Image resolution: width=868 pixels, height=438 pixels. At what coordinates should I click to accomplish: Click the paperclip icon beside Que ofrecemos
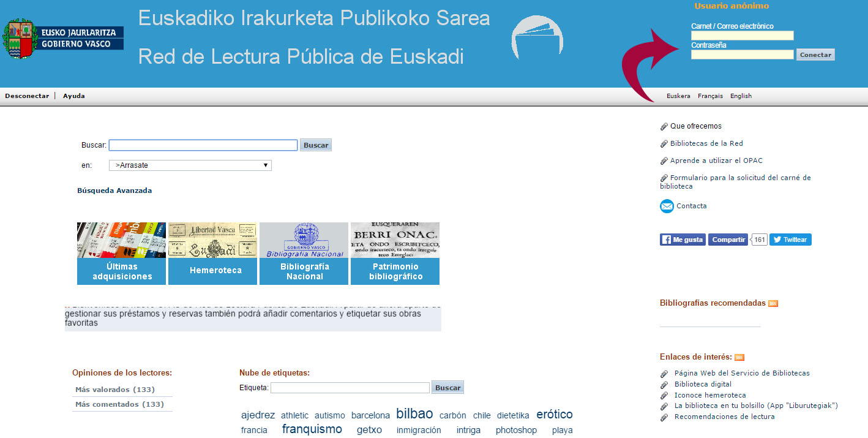tap(664, 127)
